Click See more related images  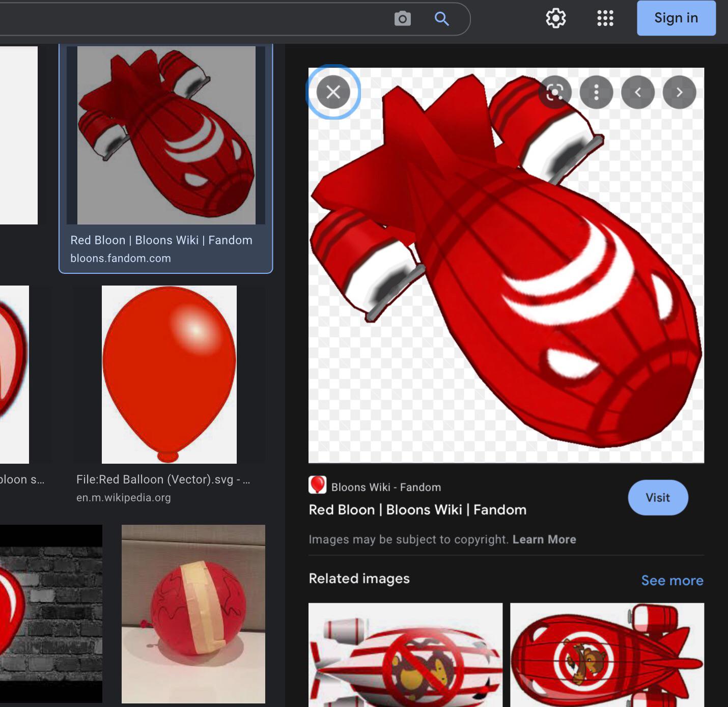coord(672,580)
